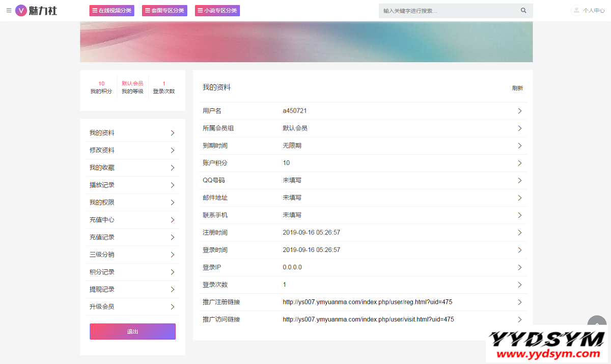Image resolution: width=611 pixels, height=364 pixels.
Task: Go to 修改资料 in the sidebar
Action: tap(132, 150)
